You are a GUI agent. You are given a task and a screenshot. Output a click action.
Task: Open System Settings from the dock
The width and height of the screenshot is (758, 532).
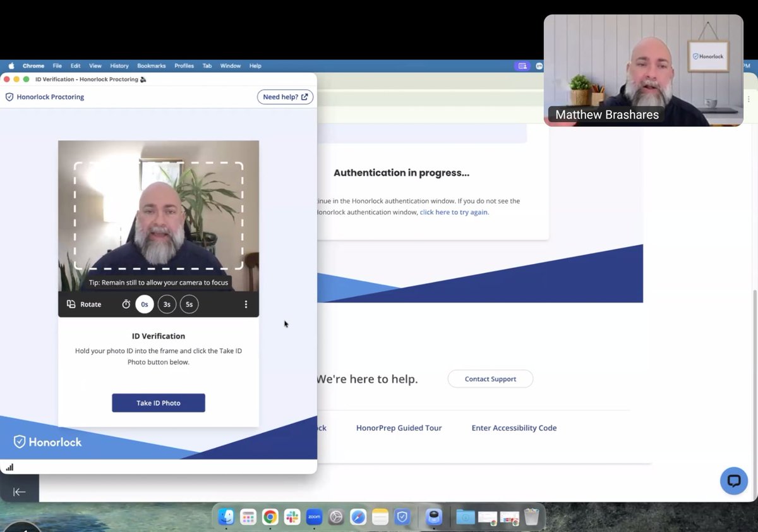pyautogui.click(x=336, y=517)
